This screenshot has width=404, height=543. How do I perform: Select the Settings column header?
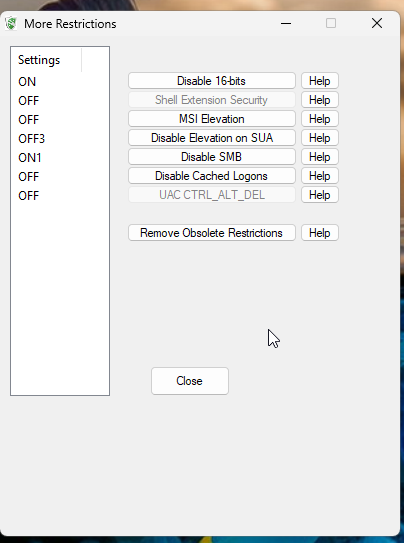pos(46,60)
